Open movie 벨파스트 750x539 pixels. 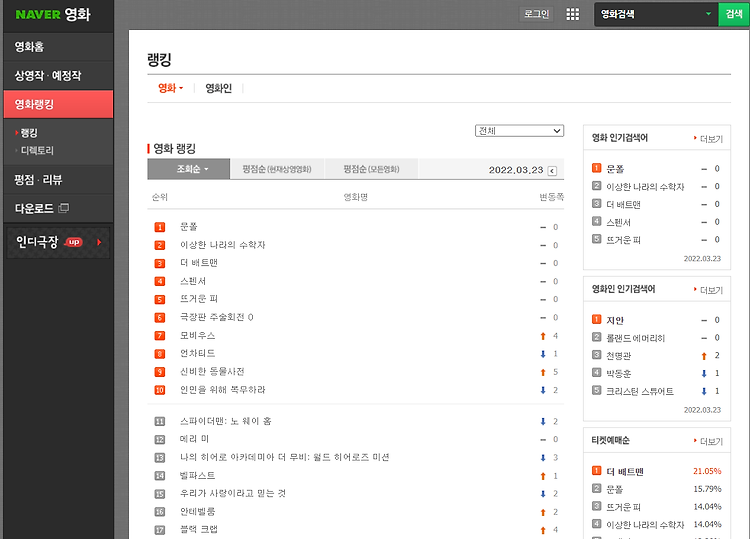pos(198,475)
